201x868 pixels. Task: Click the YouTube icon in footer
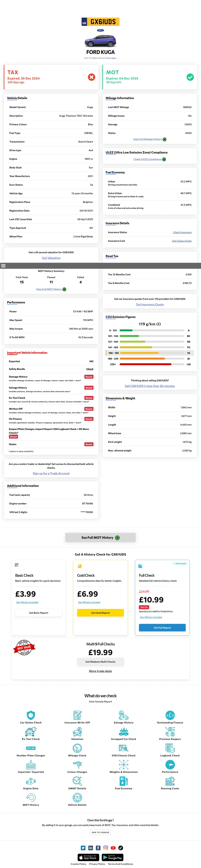[x=113, y=848]
